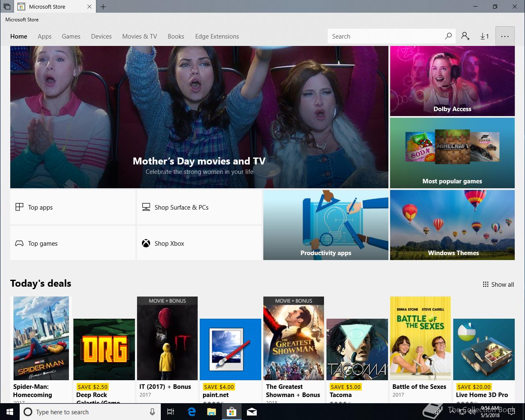The width and height of the screenshot is (525, 420).
Task: Click the Spider-Man: Homecoming title
Action: coord(32,390)
